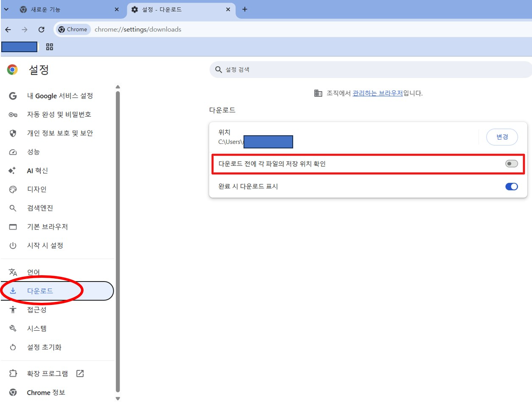The width and height of the screenshot is (532, 402).
Task: Go back to previous page
Action: pyautogui.click(x=8, y=29)
